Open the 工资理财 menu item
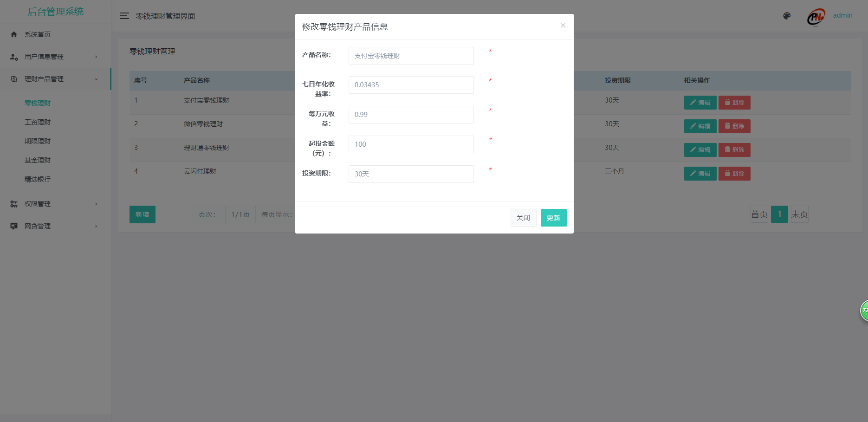Image resolution: width=868 pixels, height=422 pixels. pyautogui.click(x=38, y=122)
